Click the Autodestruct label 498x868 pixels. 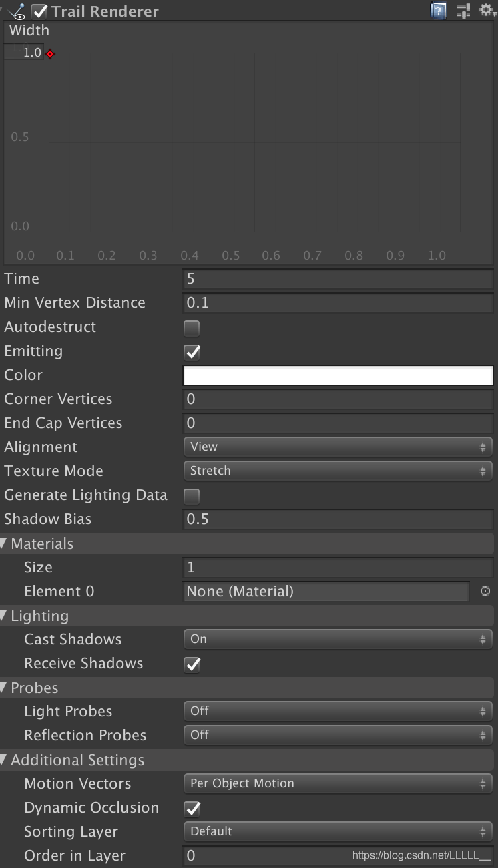pos(50,327)
